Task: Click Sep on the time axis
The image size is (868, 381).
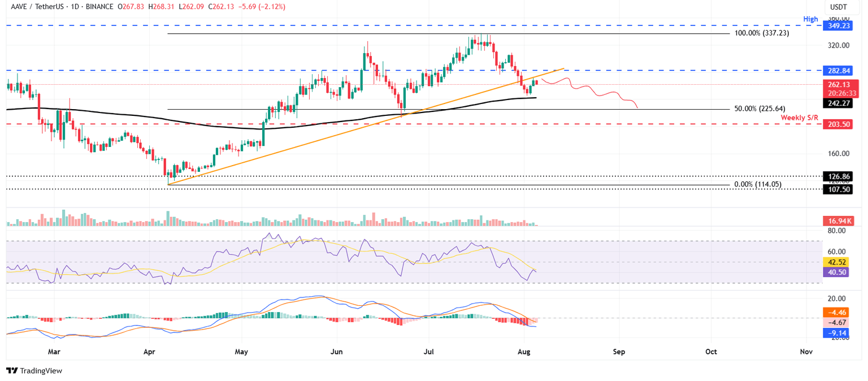Action: [x=619, y=352]
